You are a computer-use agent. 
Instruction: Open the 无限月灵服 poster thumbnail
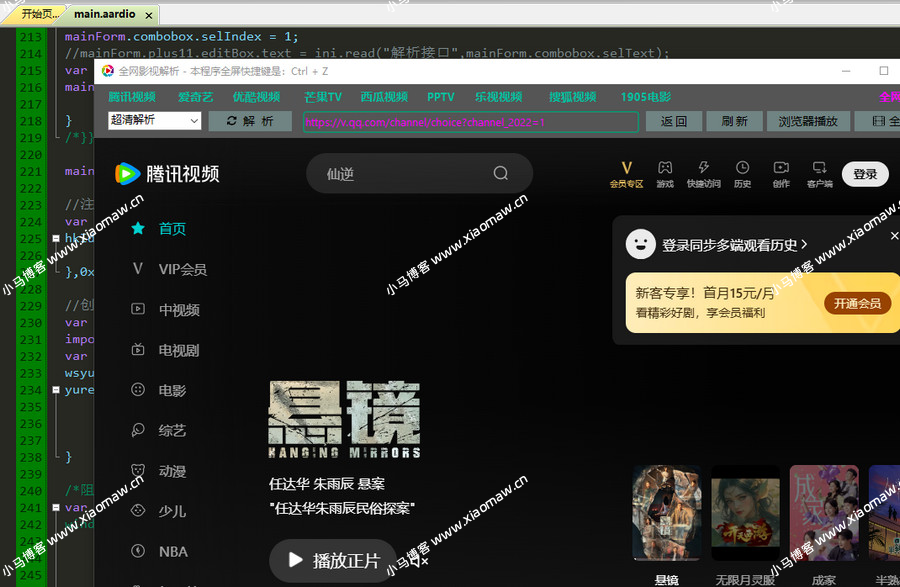pyautogui.click(x=745, y=512)
